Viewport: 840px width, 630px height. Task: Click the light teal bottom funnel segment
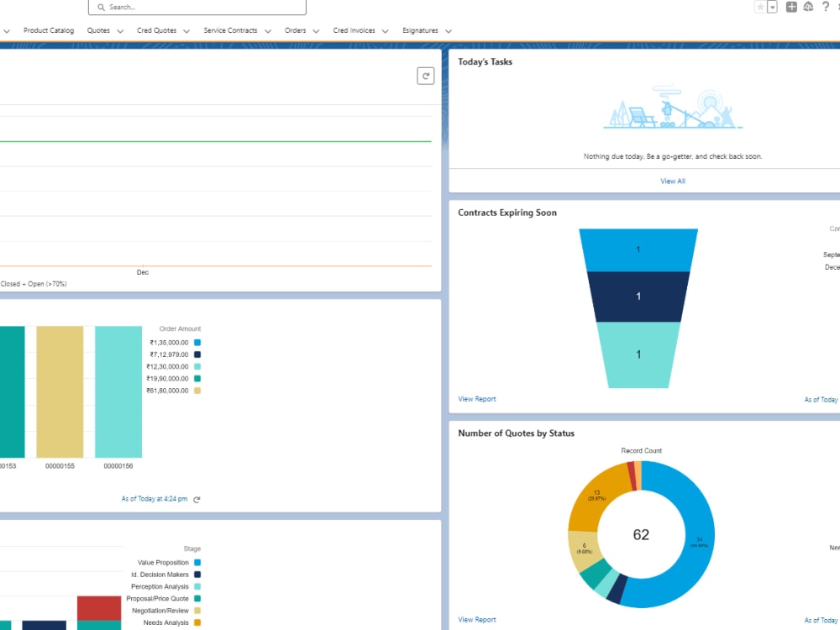(638, 354)
